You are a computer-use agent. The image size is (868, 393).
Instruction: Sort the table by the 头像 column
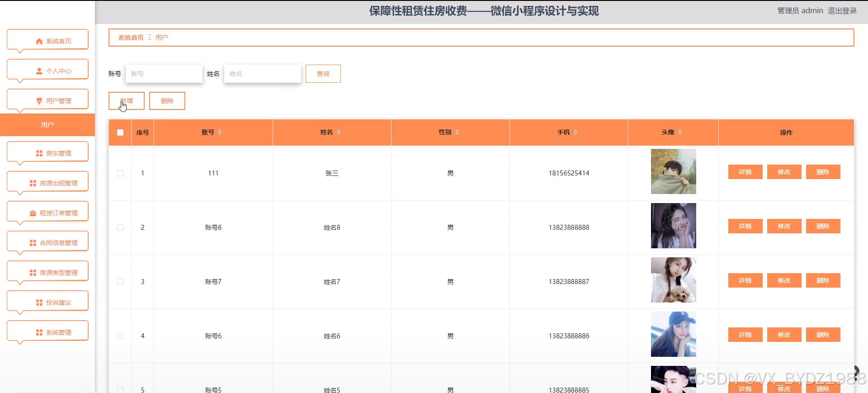[x=680, y=132]
